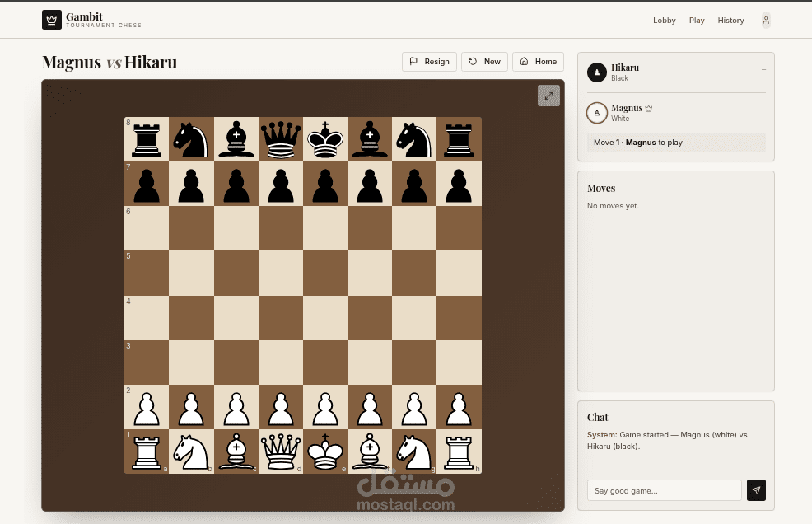Click the Gambit crown logo
Viewport: 812px width, 524px height.
pyautogui.click(x=51, y=19)
